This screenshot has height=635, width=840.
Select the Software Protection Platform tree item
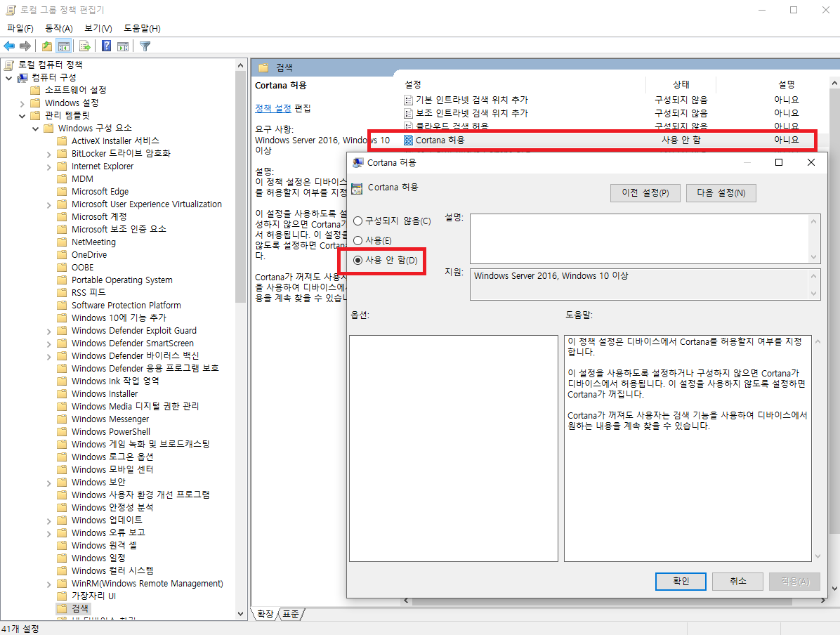click(126, 305)
